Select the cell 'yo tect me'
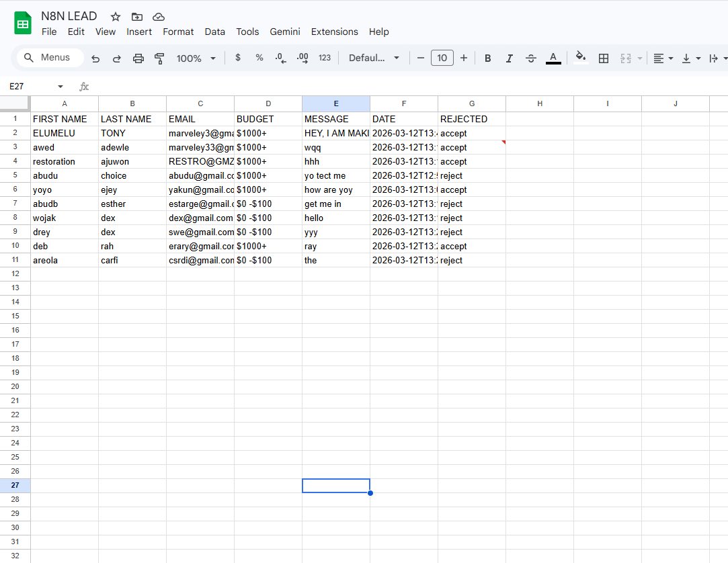The height and width of the screenshot is (563, 728). 336,175
